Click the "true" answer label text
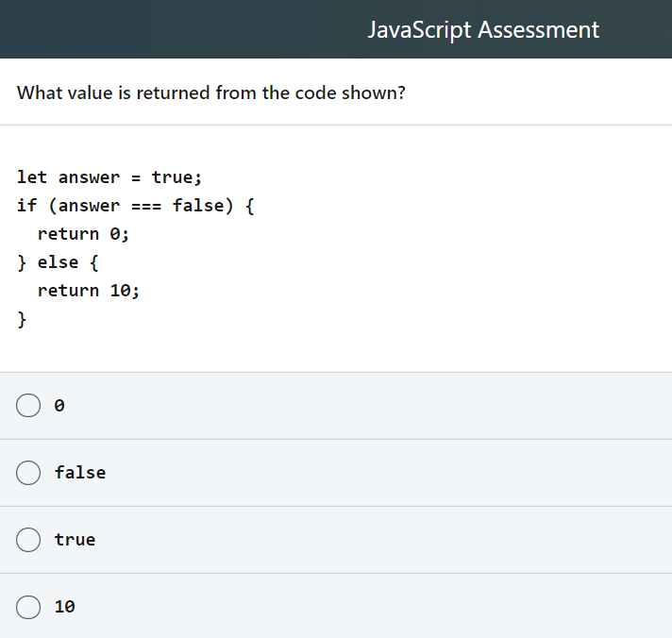This screenshot has width=672, height=638. (75, 540)
